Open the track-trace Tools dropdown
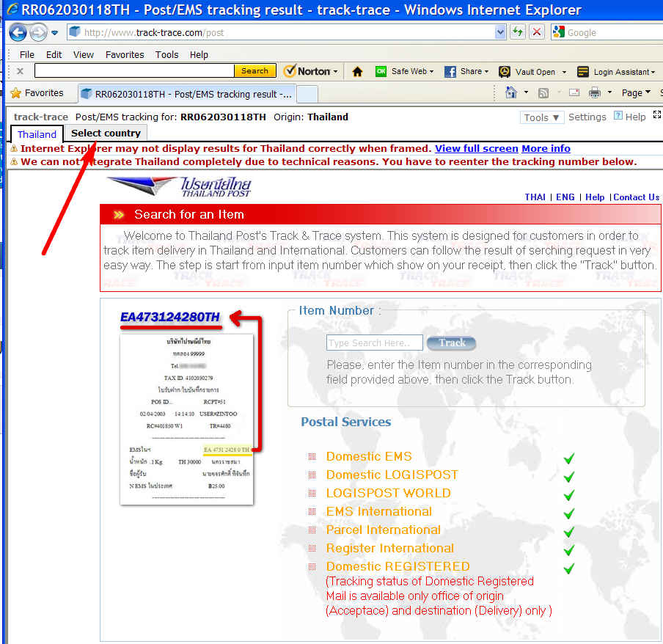 click(542, 117)
